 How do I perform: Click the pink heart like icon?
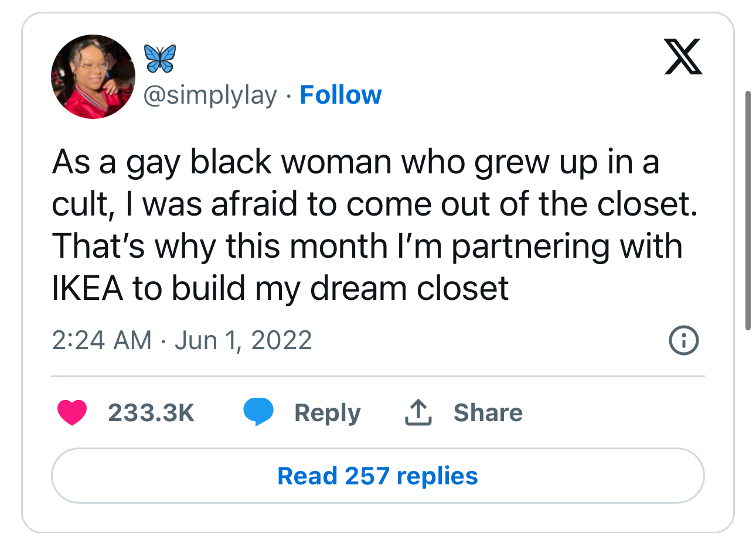pyautogui.click(x=72, y=413)
